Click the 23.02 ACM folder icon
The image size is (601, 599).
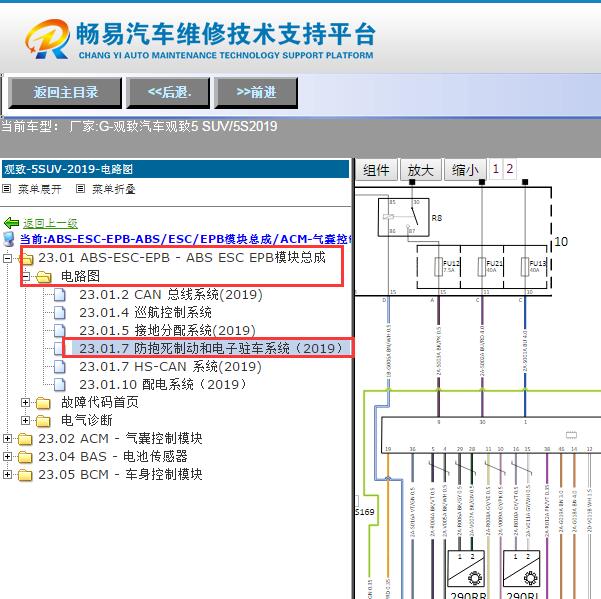(25, 439)
